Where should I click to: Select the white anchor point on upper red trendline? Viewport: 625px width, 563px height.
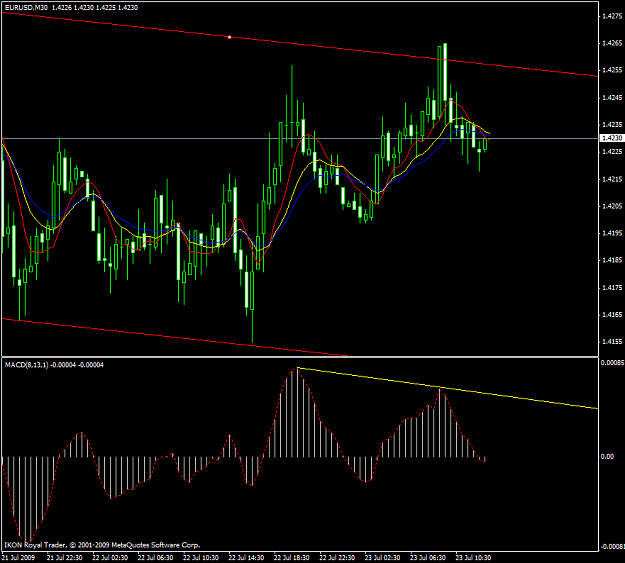[x=230, y=37]
